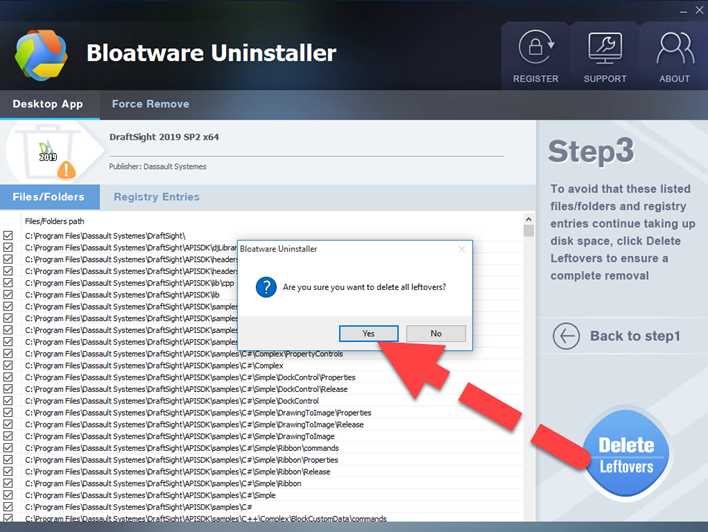Screen dimensions: 708x532
Task: Uncheck the C#\Complex\PropertyControls checkbox
Action: pos(8,354)
